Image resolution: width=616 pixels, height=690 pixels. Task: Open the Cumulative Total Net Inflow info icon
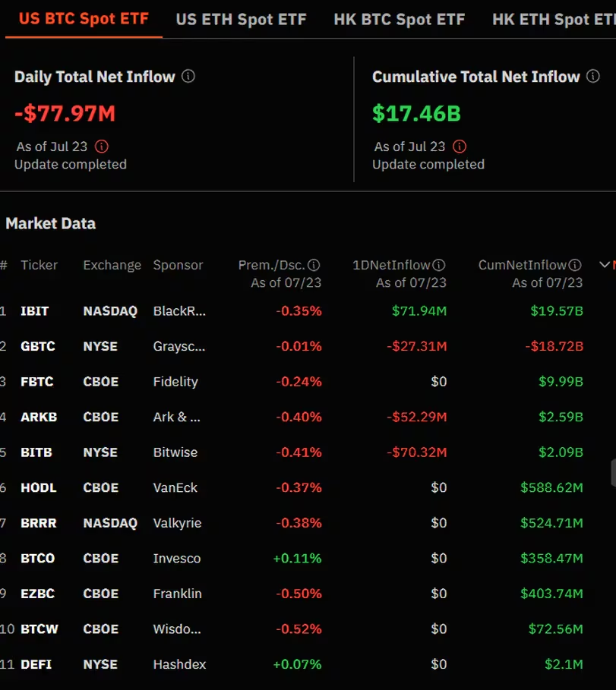[593, 76]
